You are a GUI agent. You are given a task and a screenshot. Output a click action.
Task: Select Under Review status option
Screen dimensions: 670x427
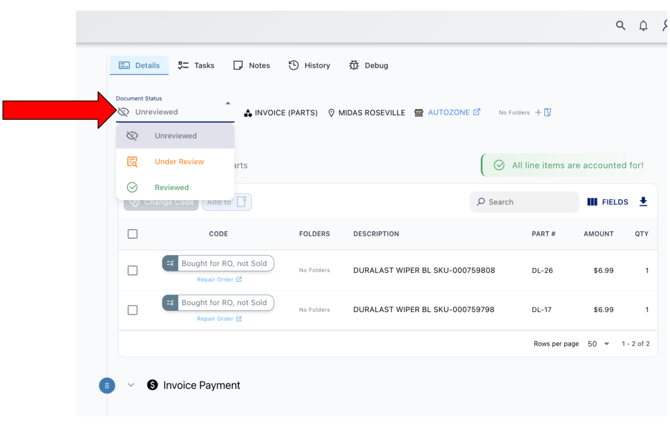[178, 162]
